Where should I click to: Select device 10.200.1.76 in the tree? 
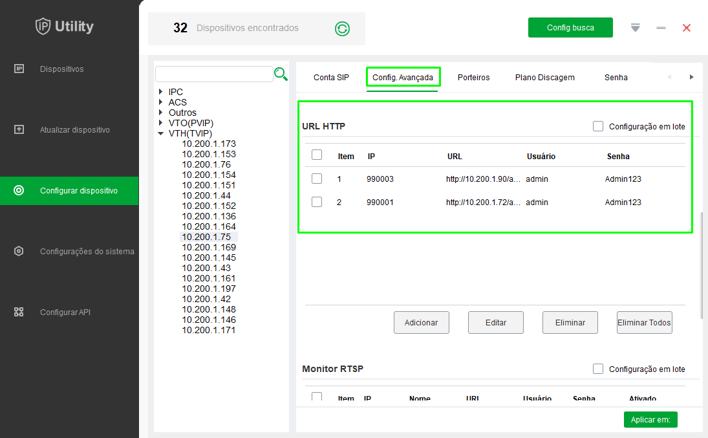(206, 164)
